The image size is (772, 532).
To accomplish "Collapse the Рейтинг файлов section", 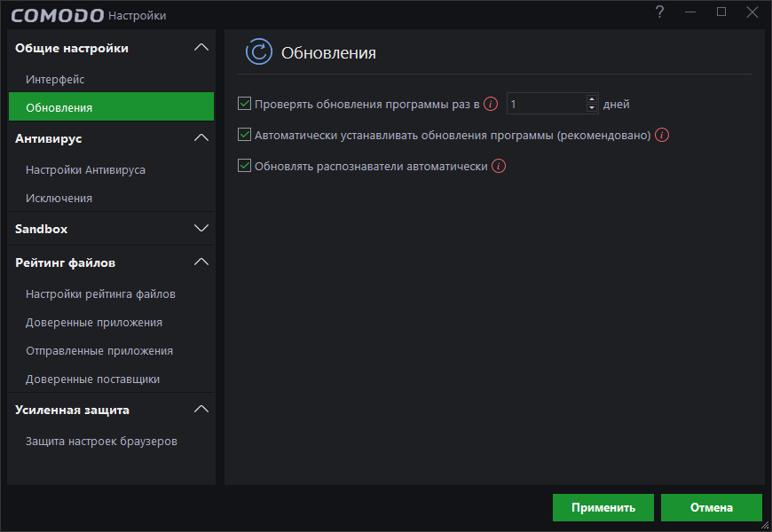I will (x=202, y=262).
